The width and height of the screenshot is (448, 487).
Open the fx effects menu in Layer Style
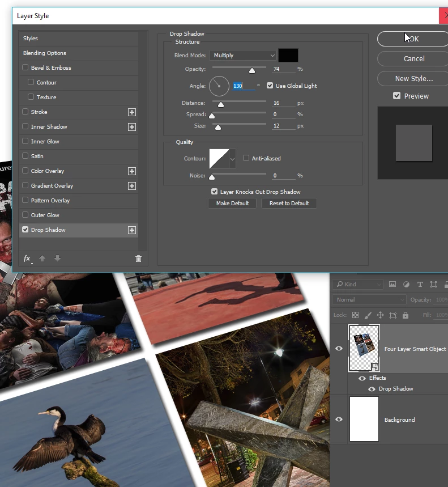point(27,259)
